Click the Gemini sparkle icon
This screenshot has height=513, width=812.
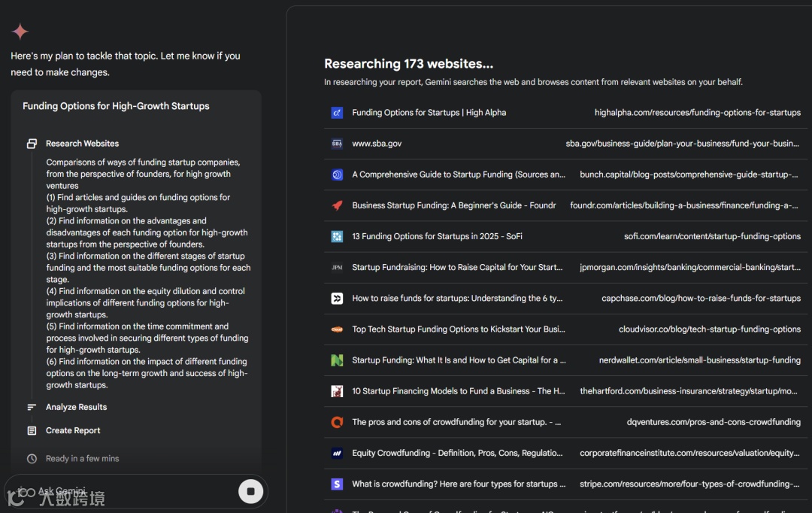tap(20, 32)
